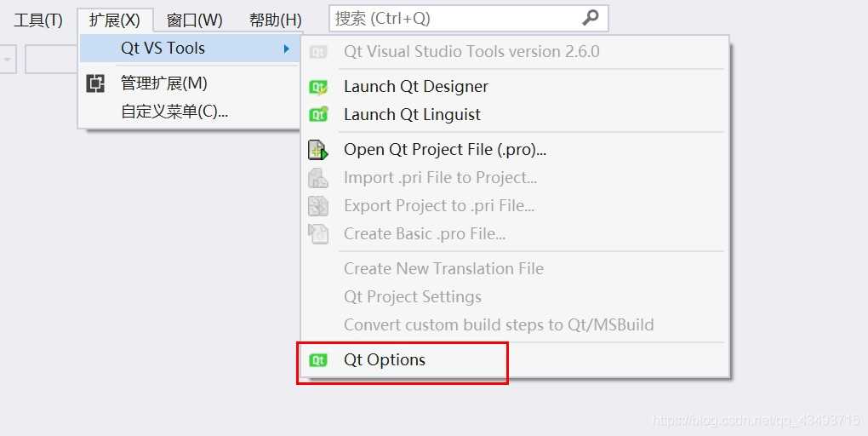Click the Create Basic .pro File icon
The image size is (868, 436).
point(318,234)
